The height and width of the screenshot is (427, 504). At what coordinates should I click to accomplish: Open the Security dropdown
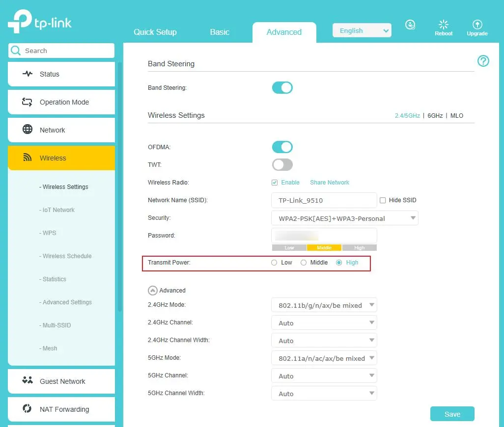(344, 218)
